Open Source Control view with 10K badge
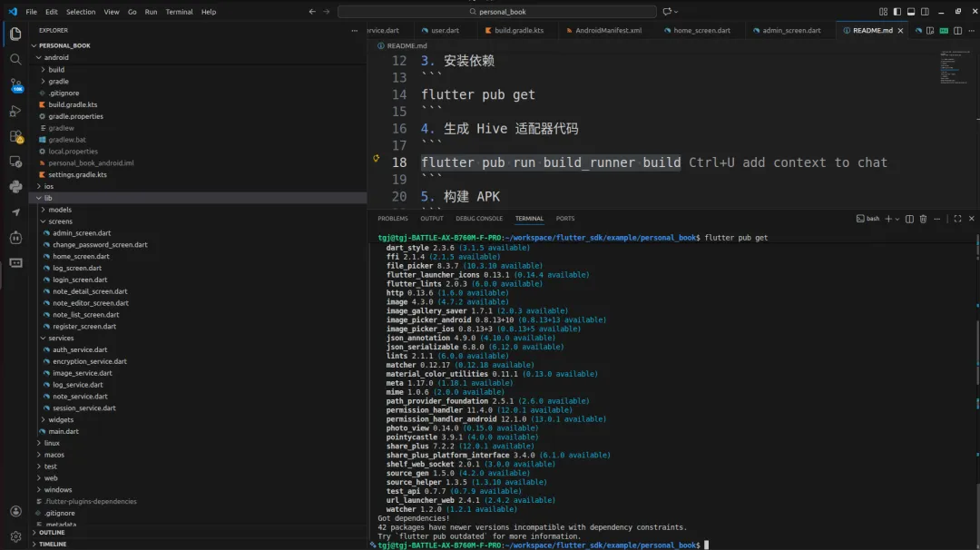The height and width of the screenshot is (550, 980). pos(15,85)
